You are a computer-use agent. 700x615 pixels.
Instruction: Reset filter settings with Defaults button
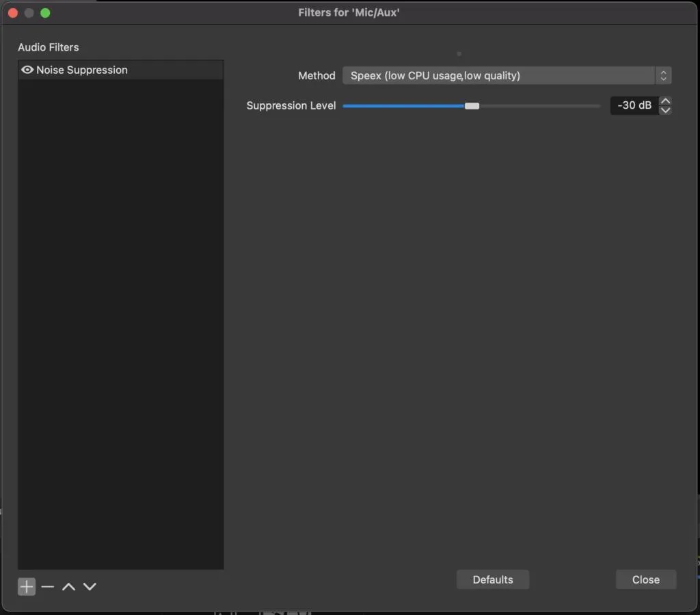point(493,579)
